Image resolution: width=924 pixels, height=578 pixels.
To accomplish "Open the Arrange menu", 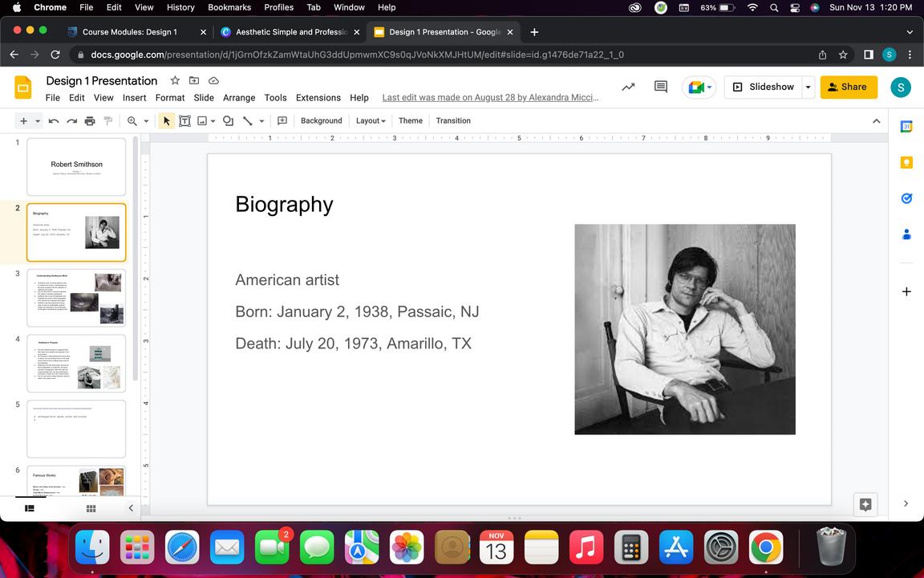I will (238, 97).
